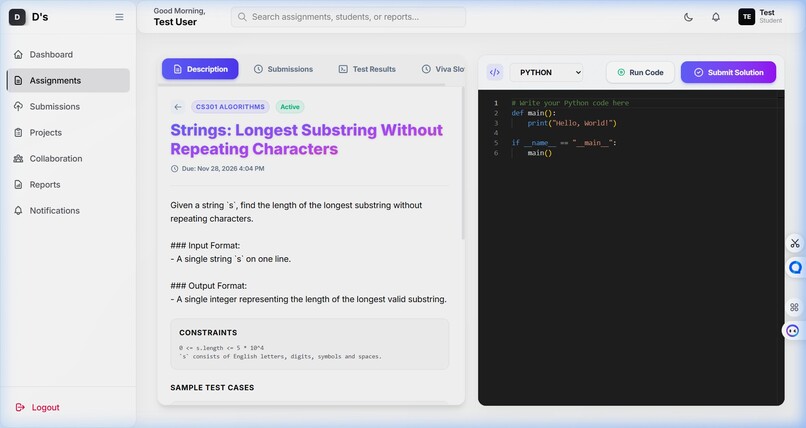Click the search assignments input field
This screenshot has height=428, width=806.
click(x=348, y=17)
